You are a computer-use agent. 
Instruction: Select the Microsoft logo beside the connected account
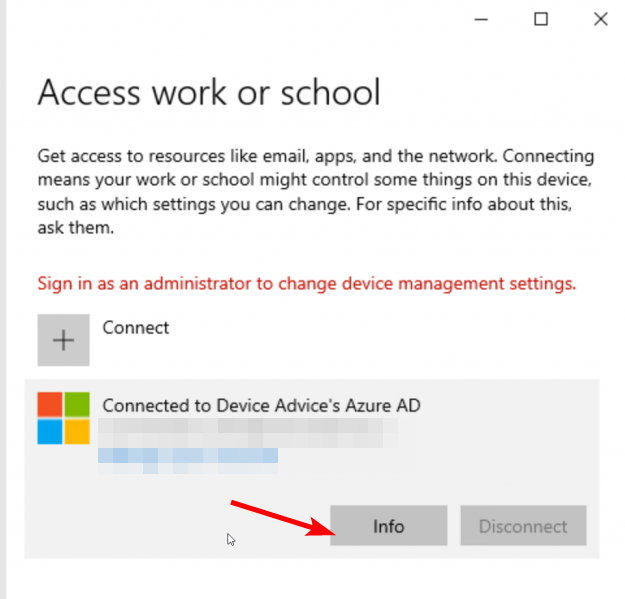pyautogui.click(x=63, y=418)
